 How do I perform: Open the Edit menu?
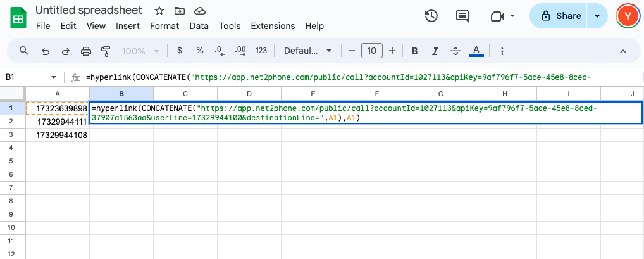[68, 26]
